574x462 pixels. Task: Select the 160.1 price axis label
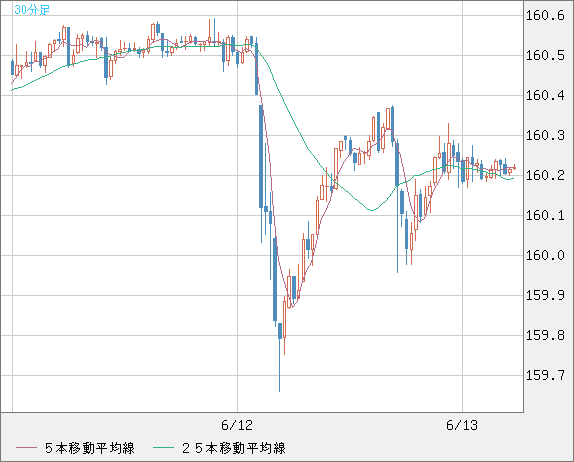tap(545, 215)
